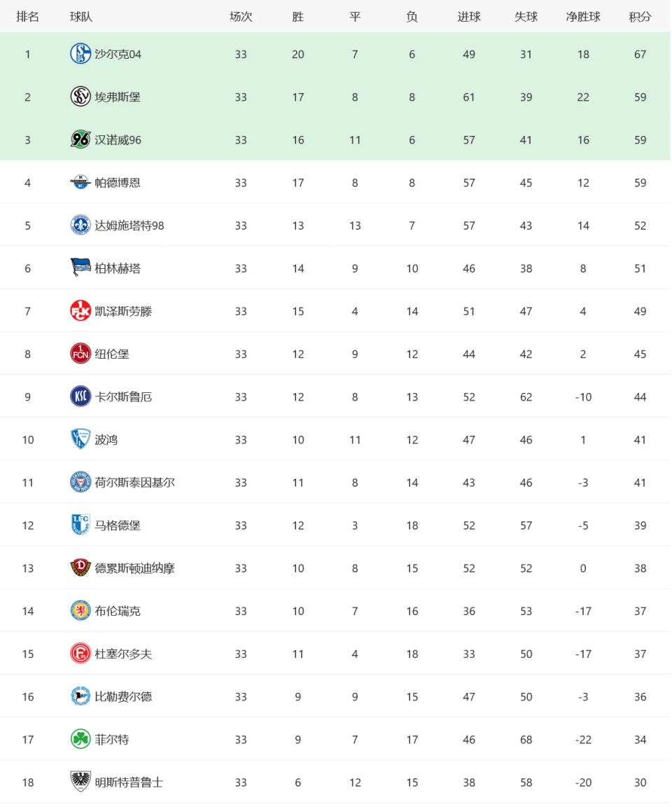Click the Schalke 04 club logo
The width and height of the screenshot is (672, 807).
pos(80,54)
